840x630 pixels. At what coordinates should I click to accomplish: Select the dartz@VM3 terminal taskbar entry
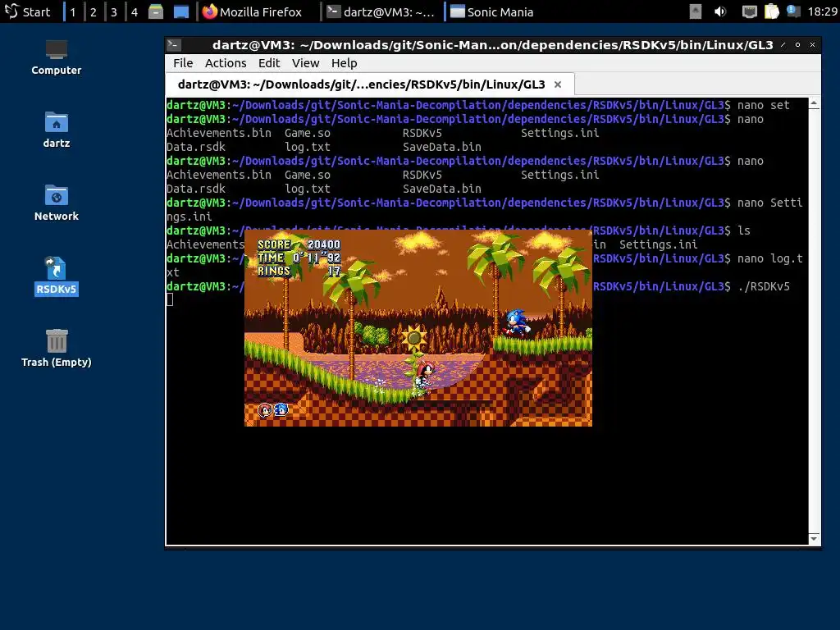[x=381, y=11]
